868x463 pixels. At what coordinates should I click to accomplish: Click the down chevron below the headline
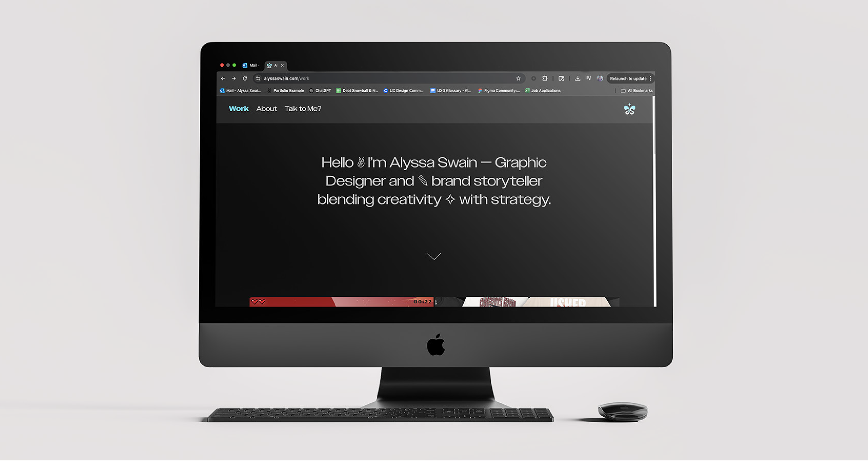coord(434,257)
